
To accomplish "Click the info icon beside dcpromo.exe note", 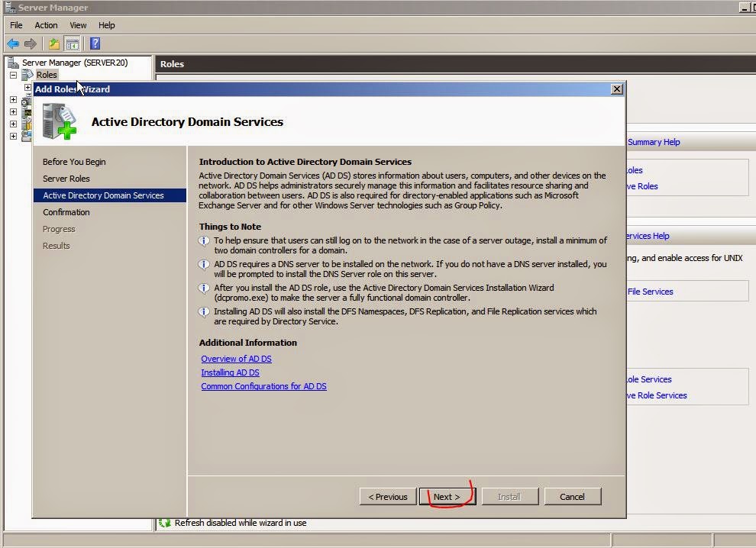I will click(204, 288).
